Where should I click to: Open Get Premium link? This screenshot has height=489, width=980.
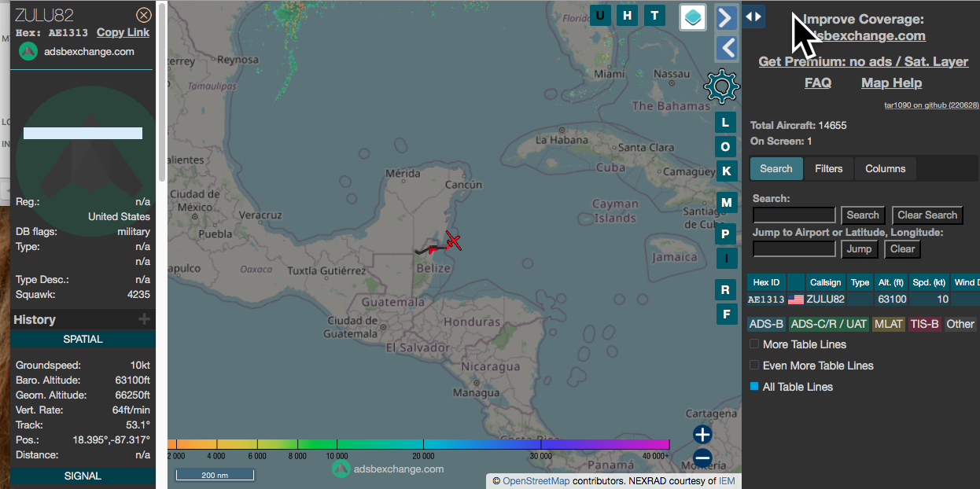click(864, 61)
